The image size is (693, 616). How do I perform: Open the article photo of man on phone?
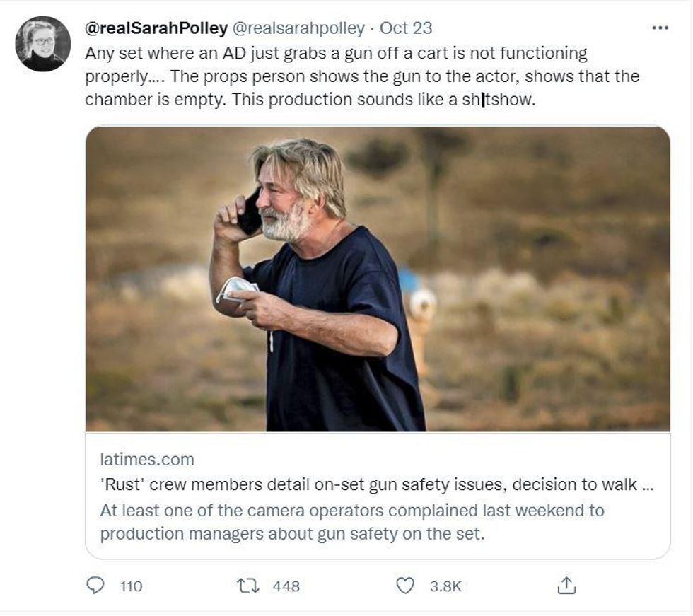378,279
